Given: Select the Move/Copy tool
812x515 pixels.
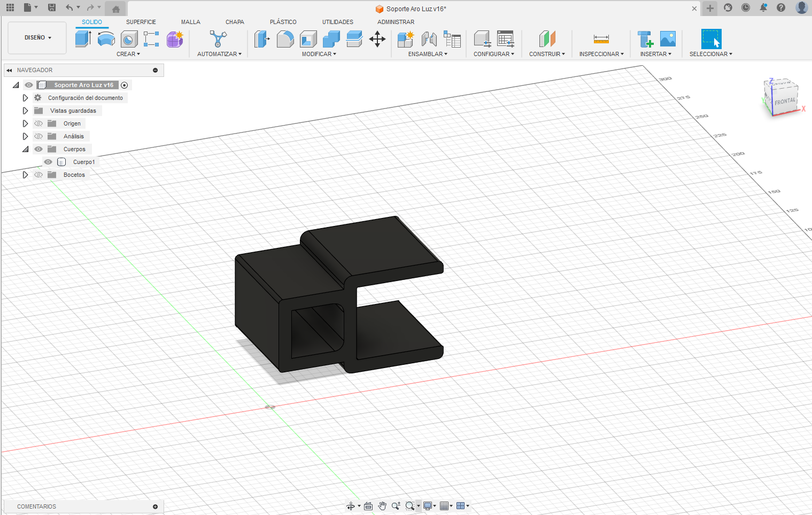Looking at the screenshot, I should (x=377, y=38).
